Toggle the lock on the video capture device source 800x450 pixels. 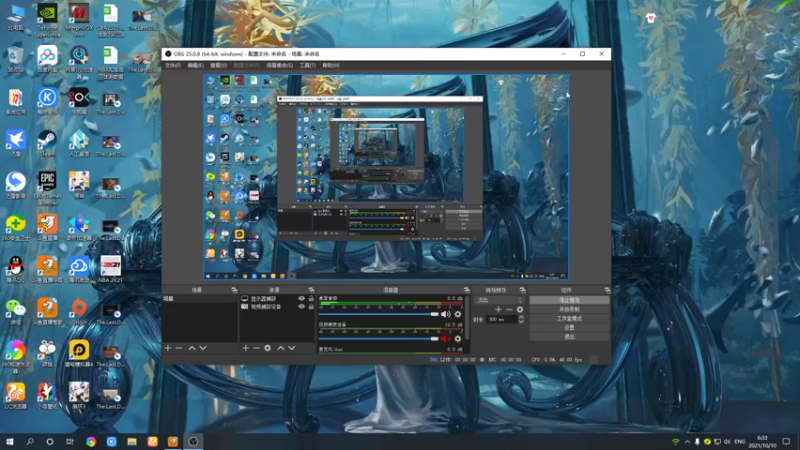pos(311,307)
